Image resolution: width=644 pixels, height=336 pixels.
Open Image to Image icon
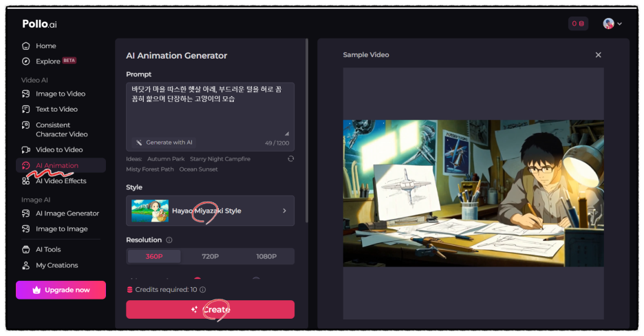(x=26, y=229)
